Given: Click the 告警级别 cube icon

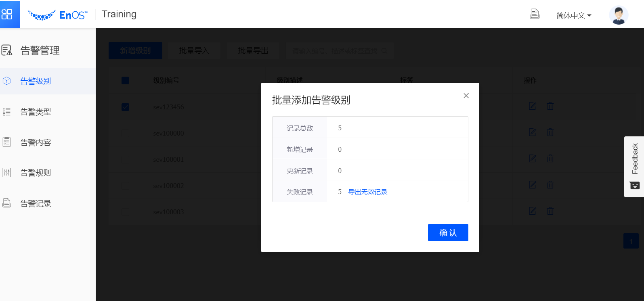Looking at the screenshot, I should [x=6, y=81].
